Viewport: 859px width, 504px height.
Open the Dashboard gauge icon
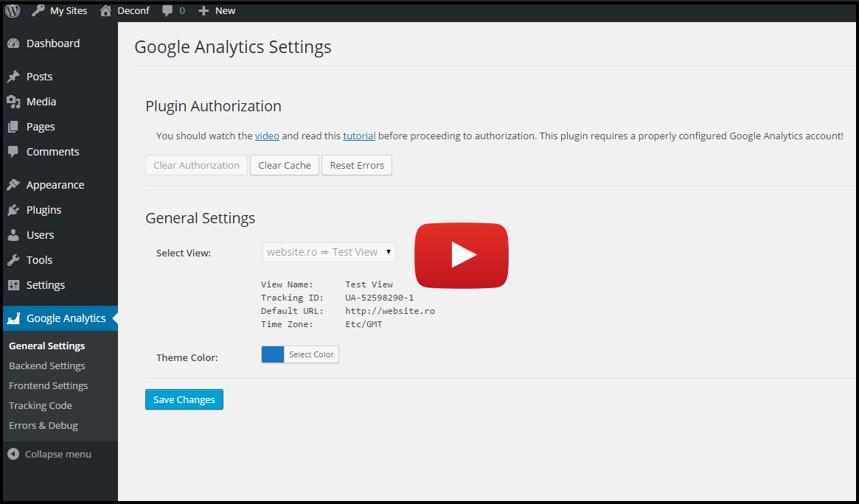pyautogui.click(x=13, y=43)
